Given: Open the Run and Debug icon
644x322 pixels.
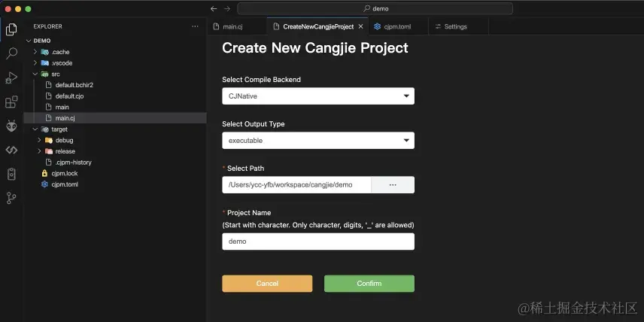Looking at the screenshot, I should click(11, 77).
